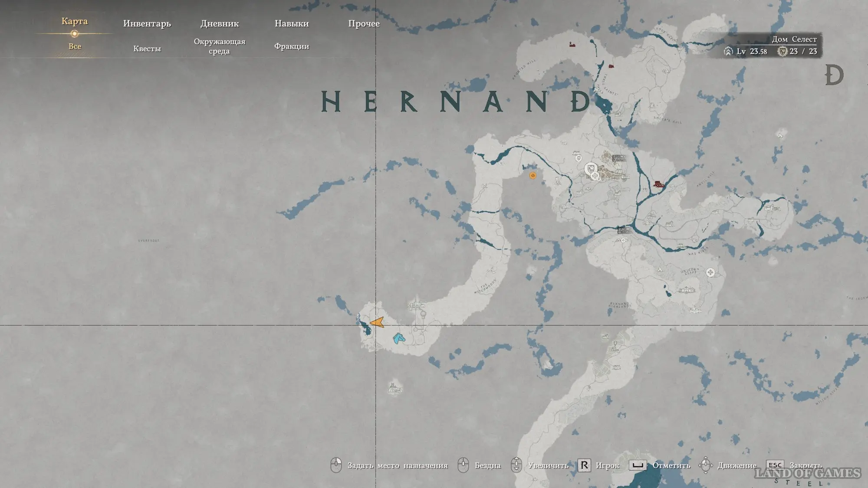Select the Квесты map filter
Viewport: 868px width, 488px height.
point(147,49)
